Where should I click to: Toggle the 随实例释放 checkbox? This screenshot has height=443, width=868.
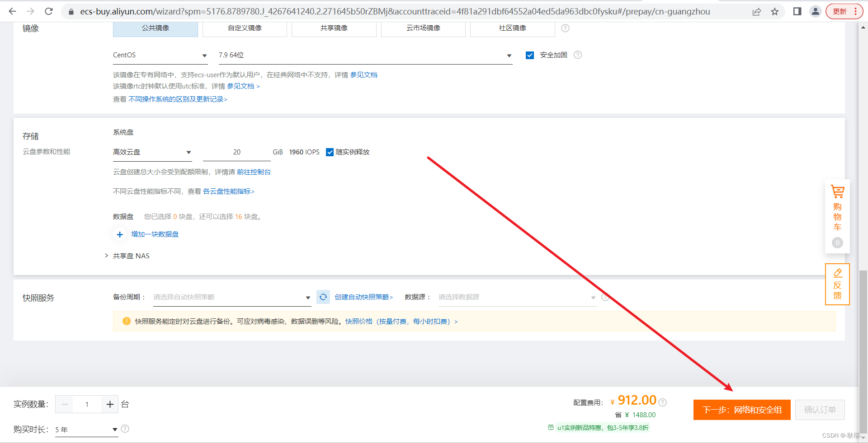(330, 152)
